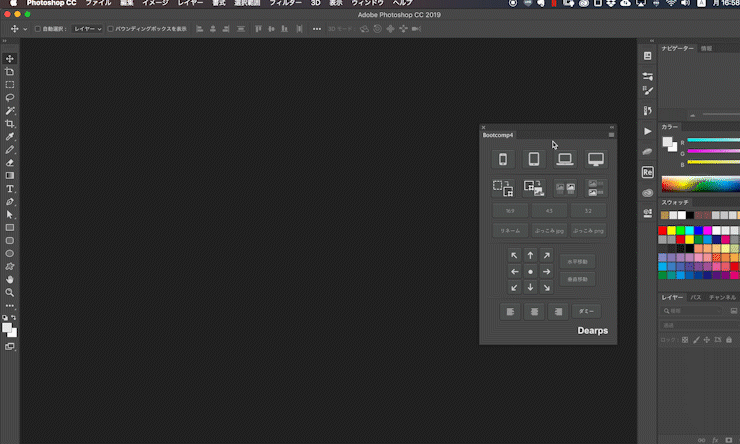Choose the Eyedropper tool
Image resolution: width=740 pixels, height=444 pixels.
10,137
